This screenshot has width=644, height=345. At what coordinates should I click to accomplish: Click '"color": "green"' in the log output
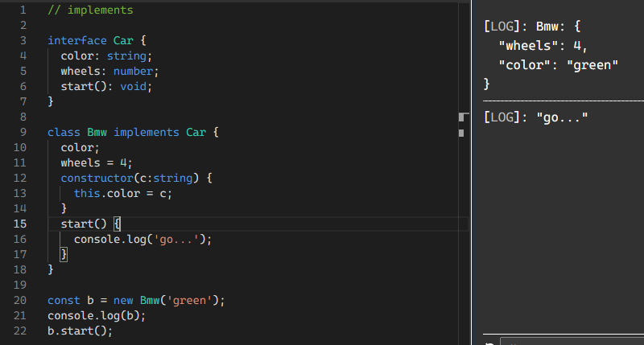558,65
